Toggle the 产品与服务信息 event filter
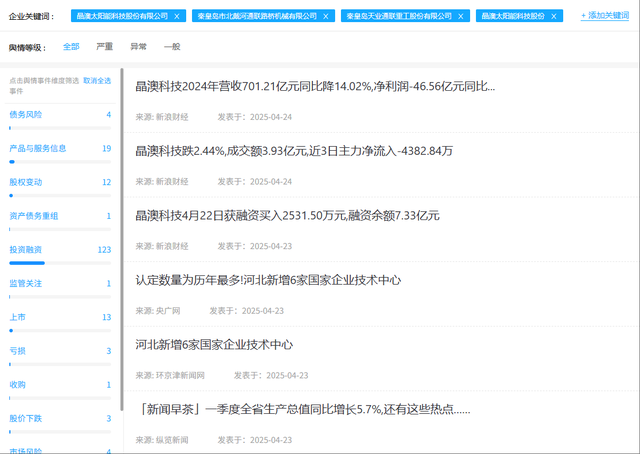 38,148
